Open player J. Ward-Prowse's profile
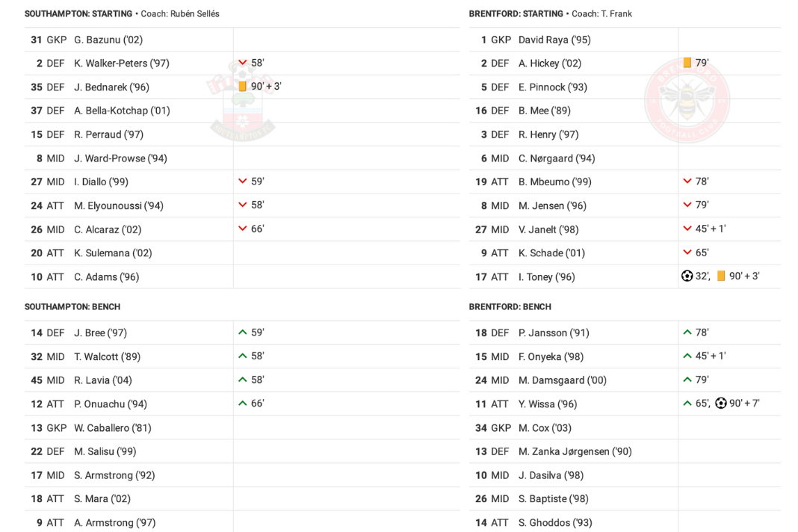 click(x=120, y=158)
